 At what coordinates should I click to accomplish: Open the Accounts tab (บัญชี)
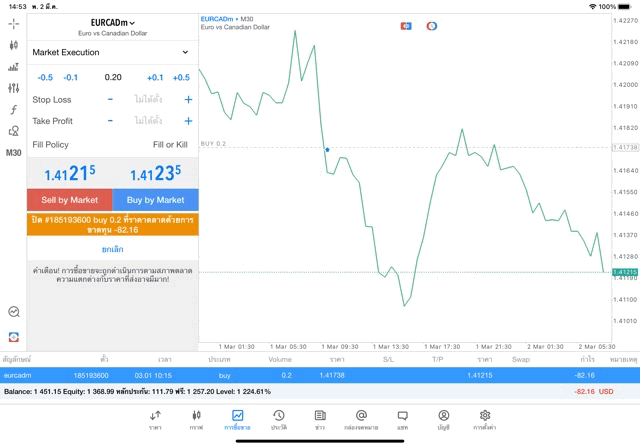(444, 420)
